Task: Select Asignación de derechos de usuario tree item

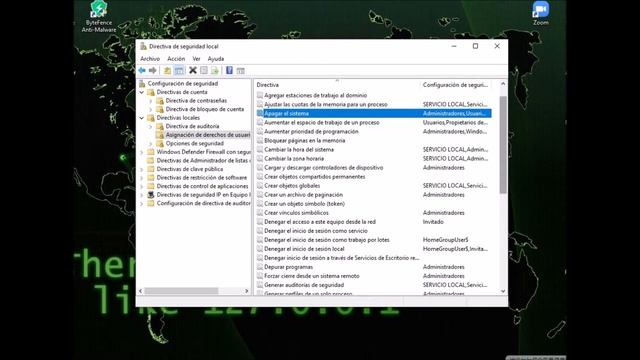Action: tap(208, 135)
